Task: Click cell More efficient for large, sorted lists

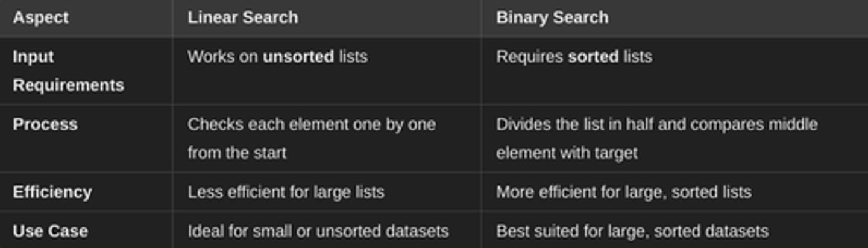Action: (624, 192)
